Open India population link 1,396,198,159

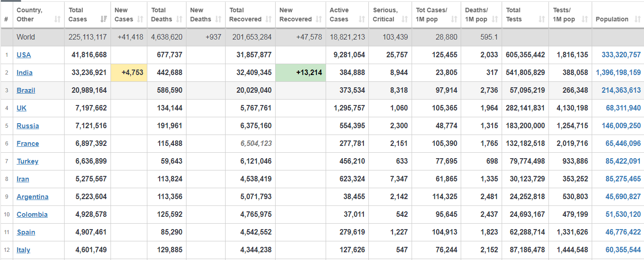coord(618,72)
